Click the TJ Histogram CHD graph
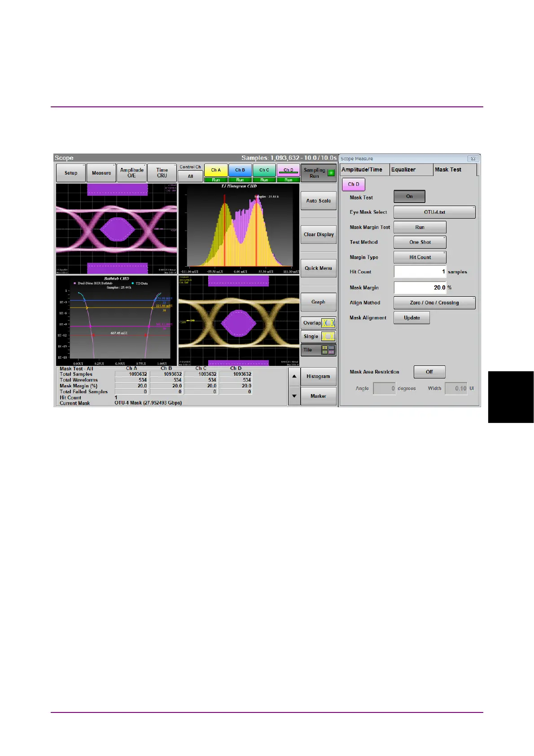Image resolution: width=534 pixels, height=756 pixels. [x=239, y=229]
